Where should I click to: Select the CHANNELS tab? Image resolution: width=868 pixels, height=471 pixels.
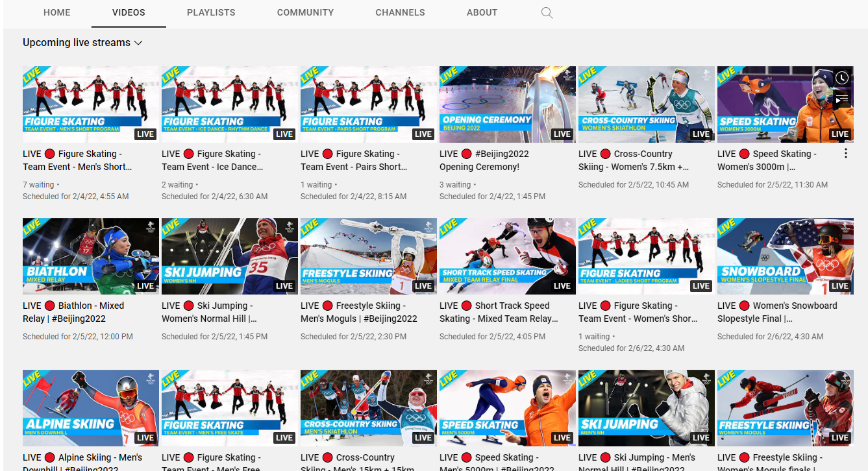tap(400, 12)
